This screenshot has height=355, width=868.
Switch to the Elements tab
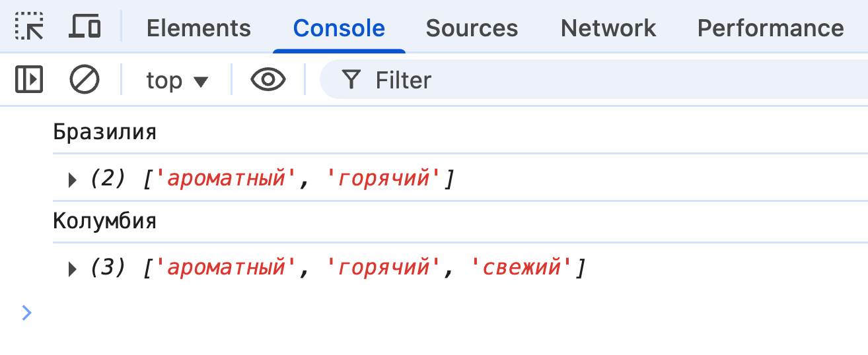pos(198,28)
